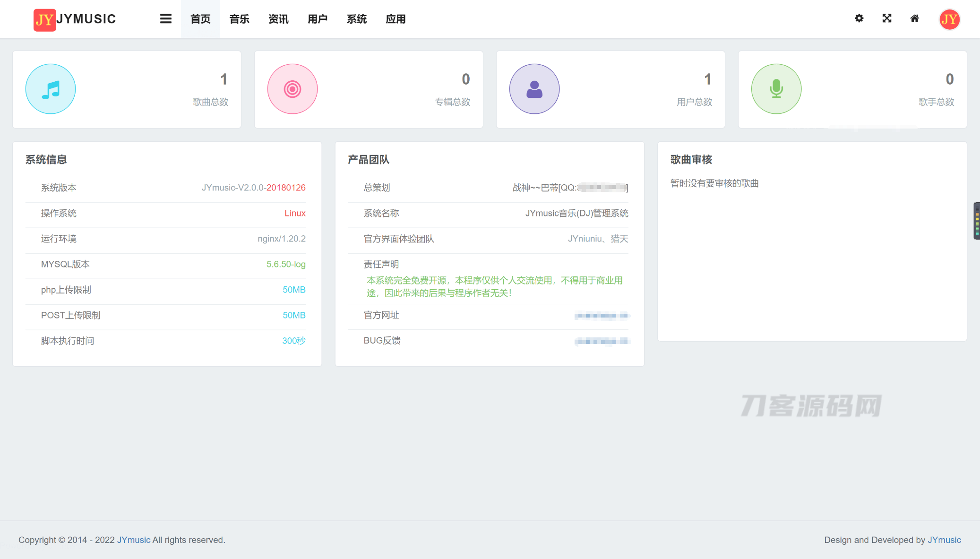Click the album icon on 专辑总数 card
This screenshot has height=559, width=980.
pyautogui.click(x=292, y=89)
